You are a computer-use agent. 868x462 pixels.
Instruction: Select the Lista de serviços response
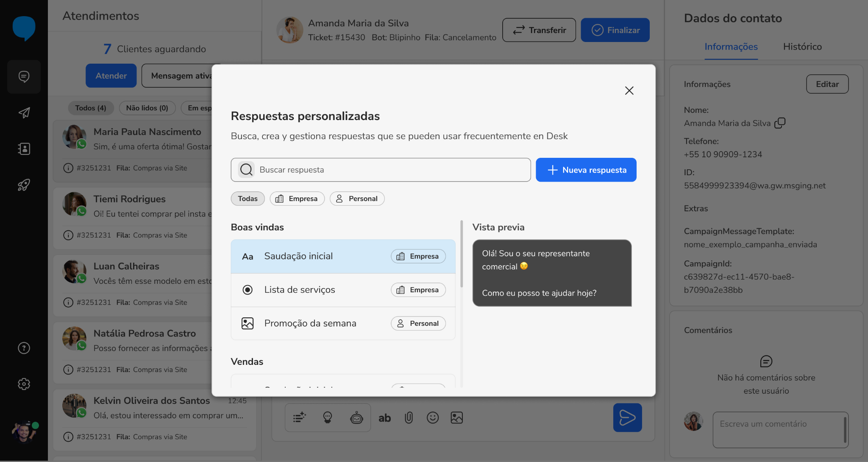point(343,290)
